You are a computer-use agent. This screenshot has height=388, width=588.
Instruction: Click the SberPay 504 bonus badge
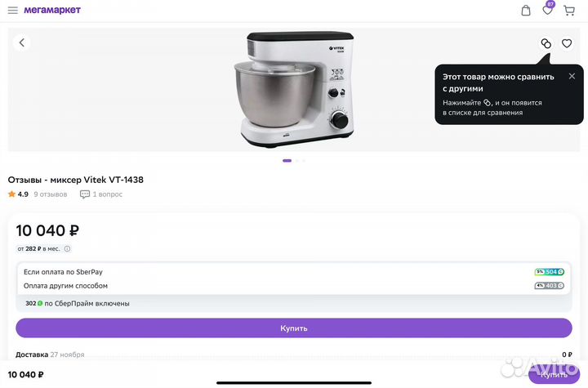pyautogui.click(x=550, y=272)
